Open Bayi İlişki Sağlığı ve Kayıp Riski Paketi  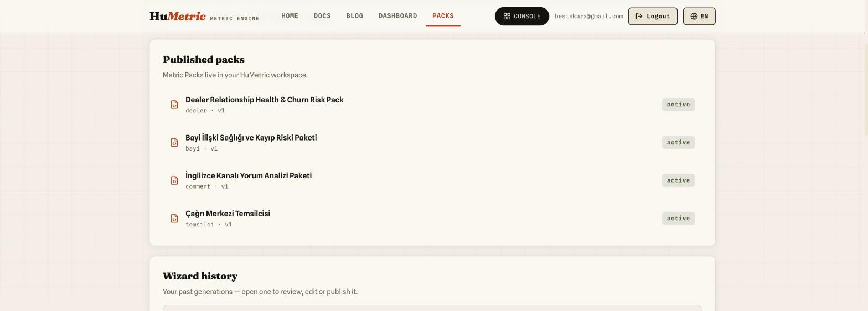tap(251, 138)
